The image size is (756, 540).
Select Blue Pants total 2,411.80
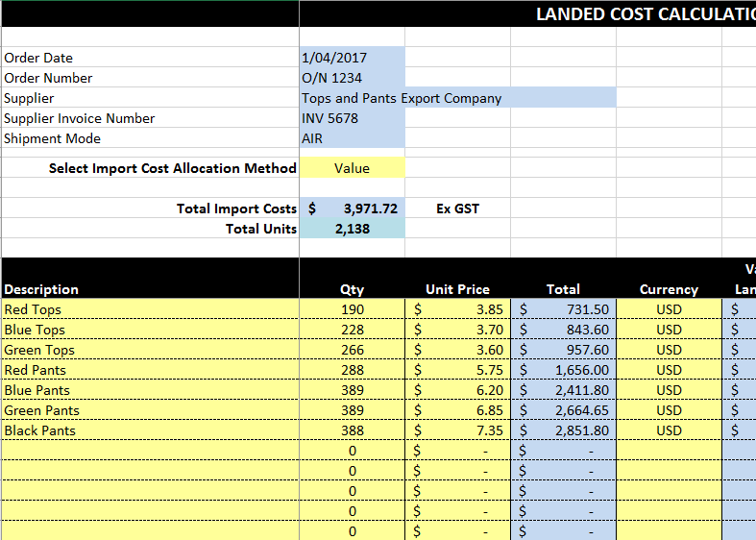pos(563,390)
